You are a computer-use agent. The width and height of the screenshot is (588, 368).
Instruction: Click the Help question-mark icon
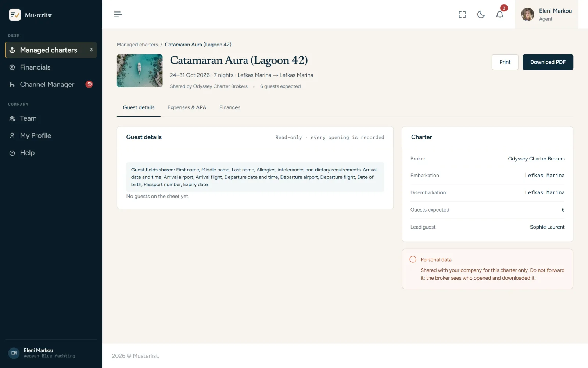click(12, 153)
